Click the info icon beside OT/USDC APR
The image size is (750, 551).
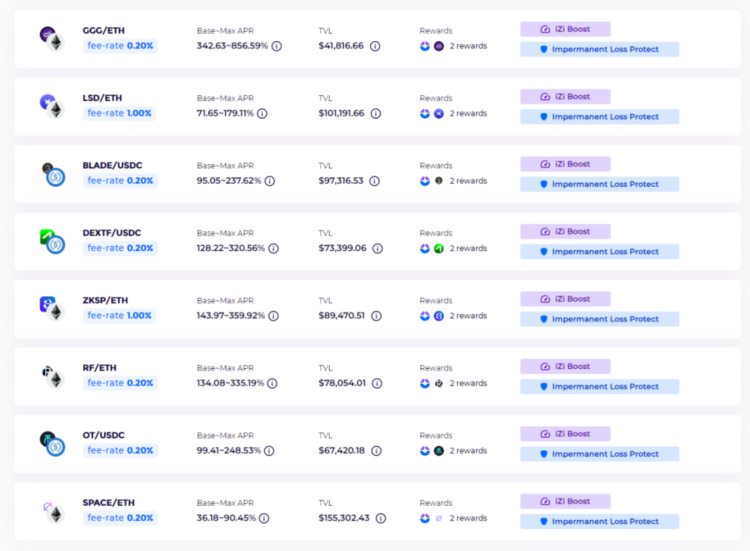coord(269,451)
